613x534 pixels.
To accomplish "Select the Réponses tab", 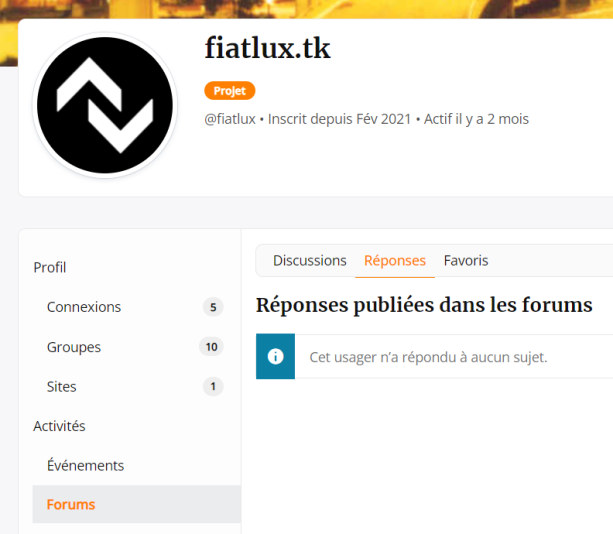I will pyautogui.click(x=395, y=261).
